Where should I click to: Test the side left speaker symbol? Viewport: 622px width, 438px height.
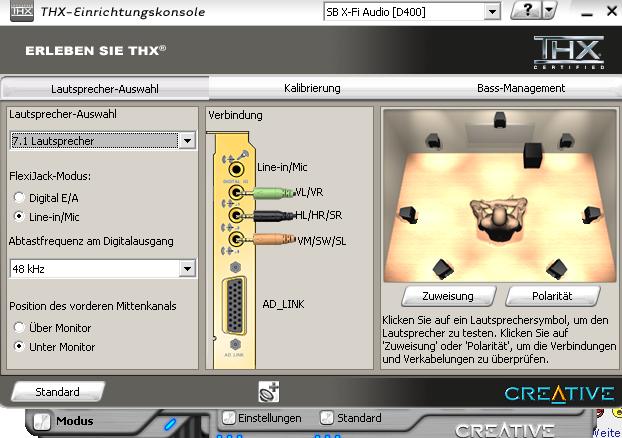click(409, 214)
